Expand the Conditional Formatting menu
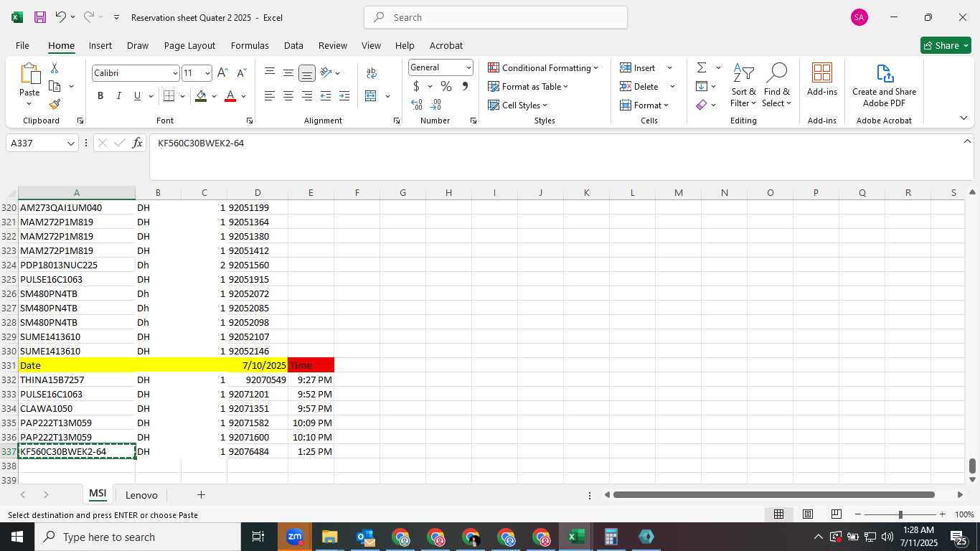 click(x=543, y=67)
